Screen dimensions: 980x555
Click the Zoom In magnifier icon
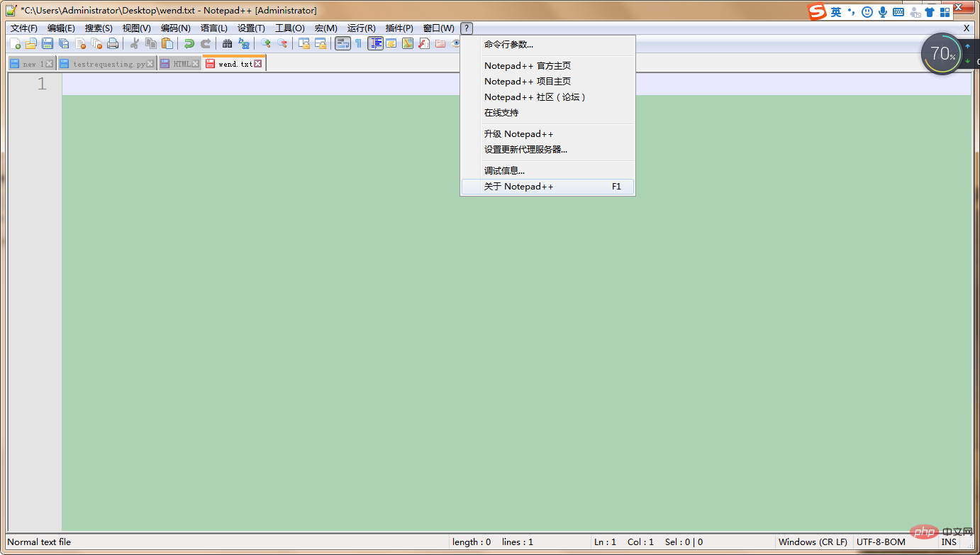265,43
